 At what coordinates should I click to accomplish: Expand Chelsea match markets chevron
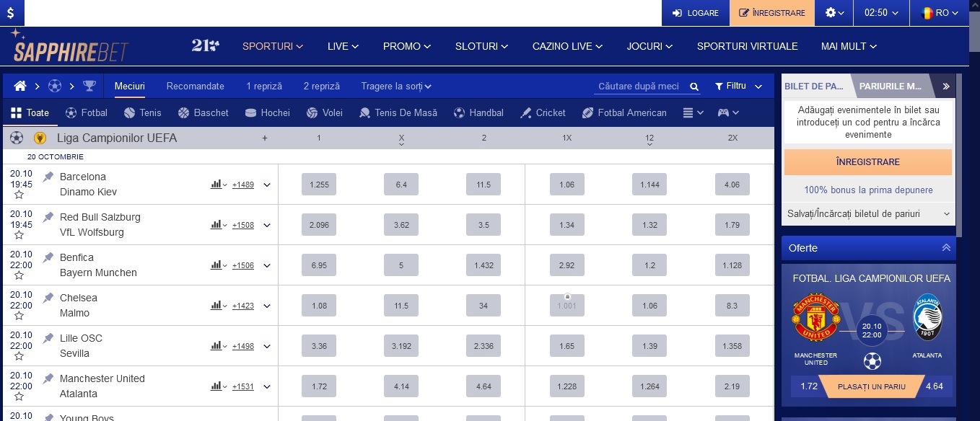pos(267,306)
